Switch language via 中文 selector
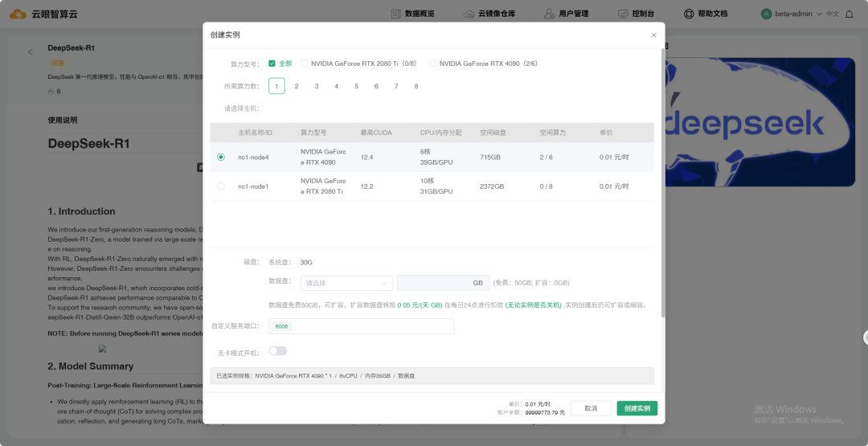 tap(833, 14)
